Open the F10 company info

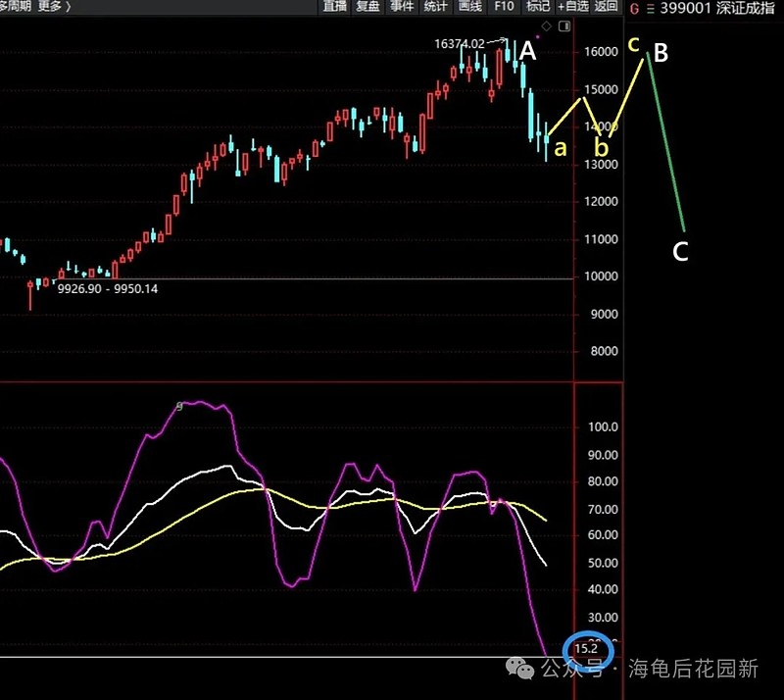tap(504, 7)
